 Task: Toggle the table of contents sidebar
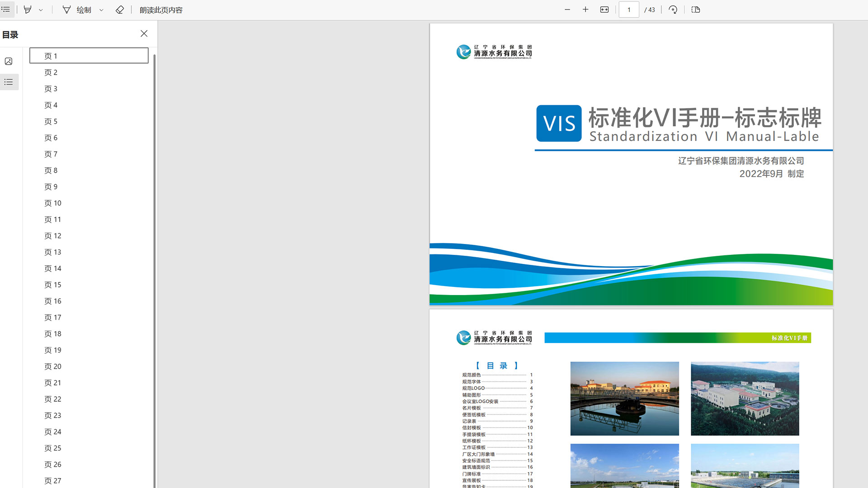coord(6,9)
